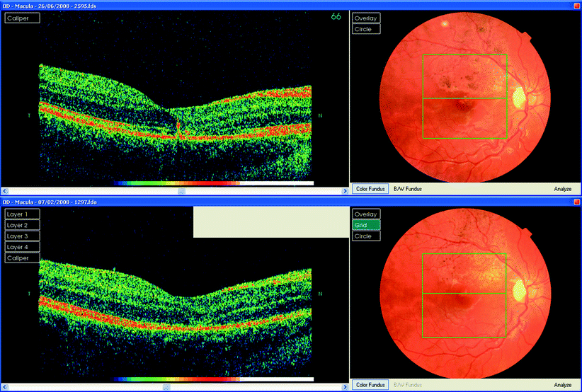Close the top Macula 2595.fds window
Image resolution: width=582 pixels, height=392 pixels.
(575, 4)
